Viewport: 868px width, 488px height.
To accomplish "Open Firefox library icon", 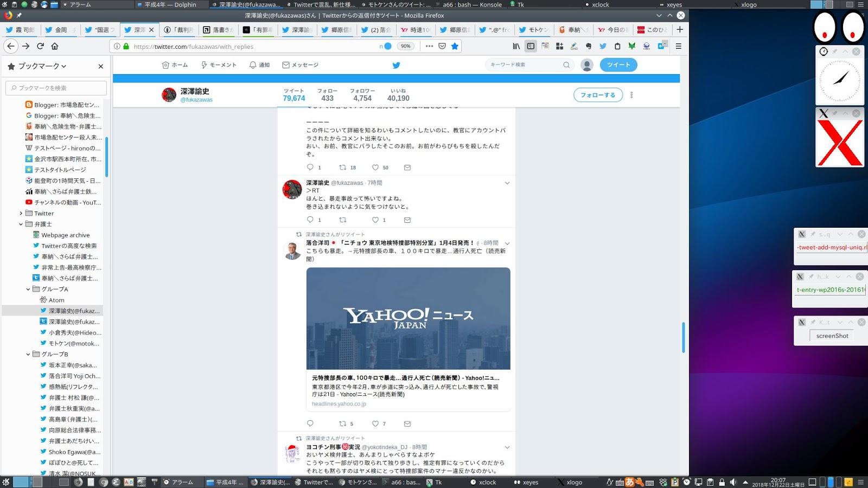I will pyautogui.click(x=516, y=46).
